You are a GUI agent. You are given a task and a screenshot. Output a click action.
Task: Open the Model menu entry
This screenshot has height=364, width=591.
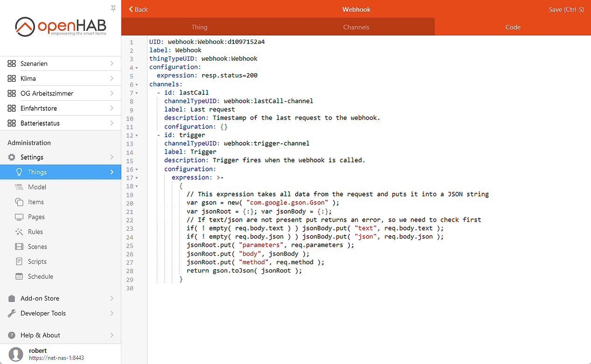(x=61, y=187)
